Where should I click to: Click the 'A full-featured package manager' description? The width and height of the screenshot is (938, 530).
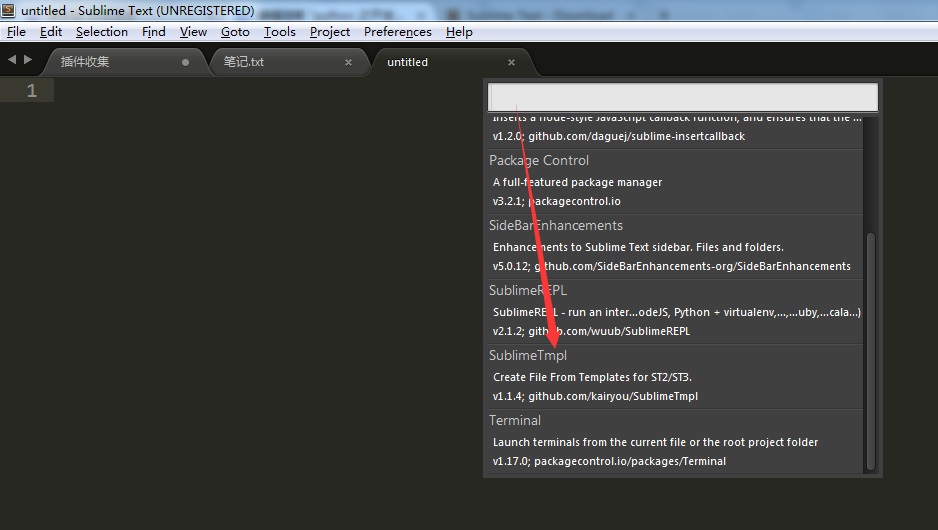(577, 182)
